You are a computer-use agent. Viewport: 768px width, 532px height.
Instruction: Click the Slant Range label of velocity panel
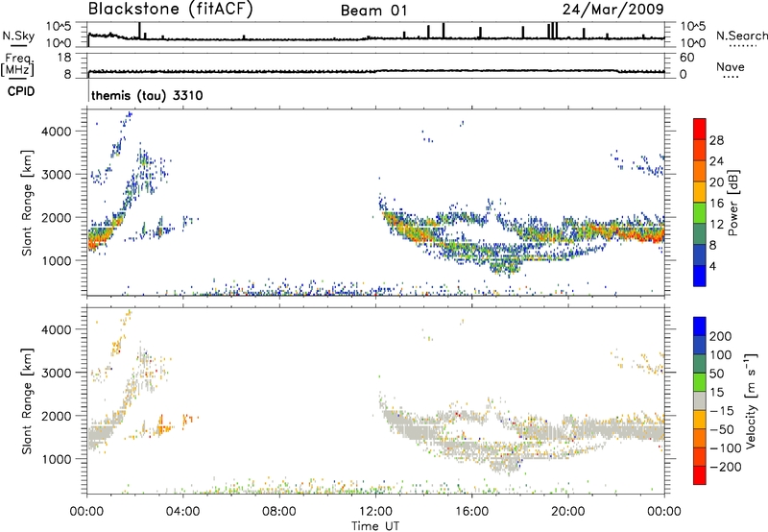tap(27, 401)
